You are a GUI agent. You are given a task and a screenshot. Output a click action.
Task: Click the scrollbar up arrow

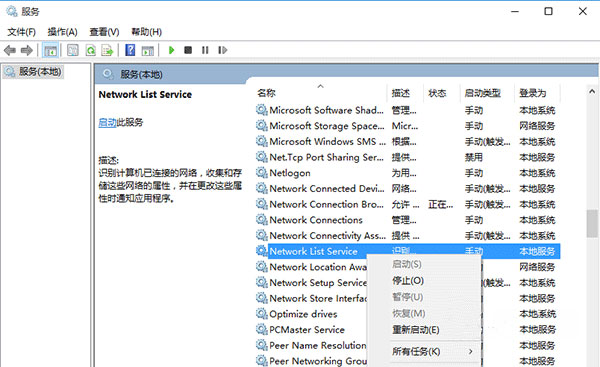(592, 91)
